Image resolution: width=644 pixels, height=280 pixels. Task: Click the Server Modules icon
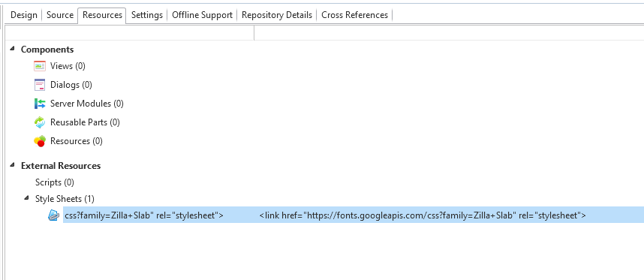(40, 104)
